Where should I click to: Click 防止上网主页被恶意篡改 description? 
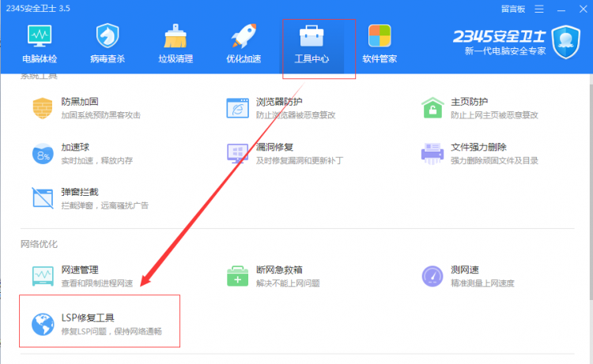coord(494,114)
